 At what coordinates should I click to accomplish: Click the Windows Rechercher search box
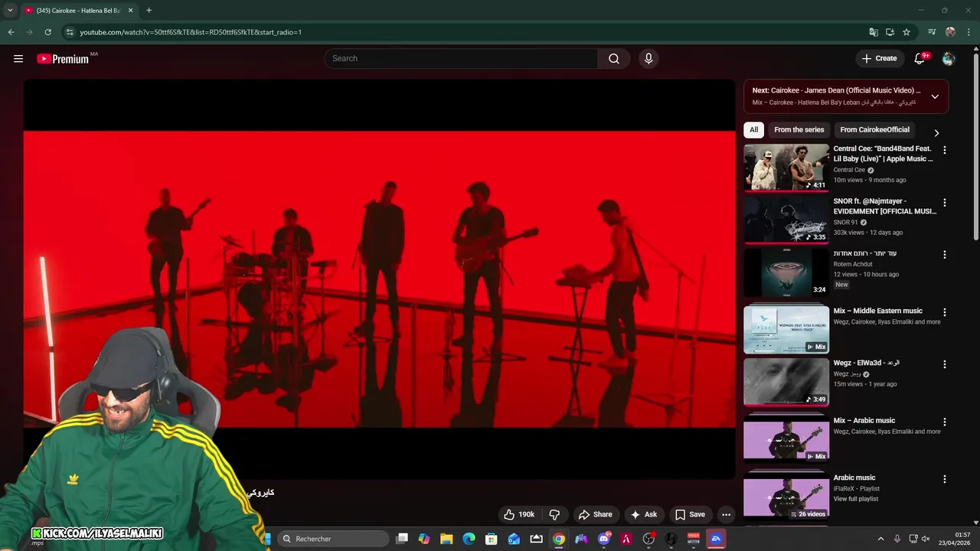pyautogui.click(x=333, y=539)
